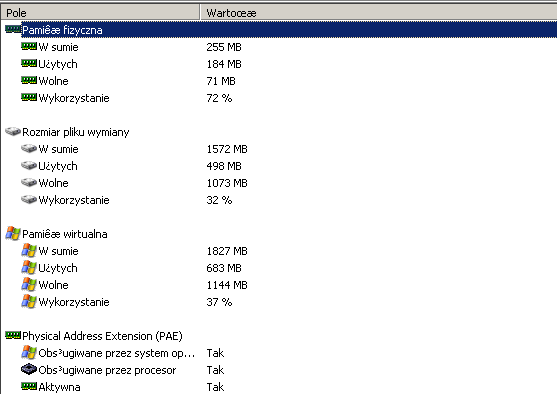Click disk icon next to swap W sumie
557x394 pixels.
(x=29, y=148)
